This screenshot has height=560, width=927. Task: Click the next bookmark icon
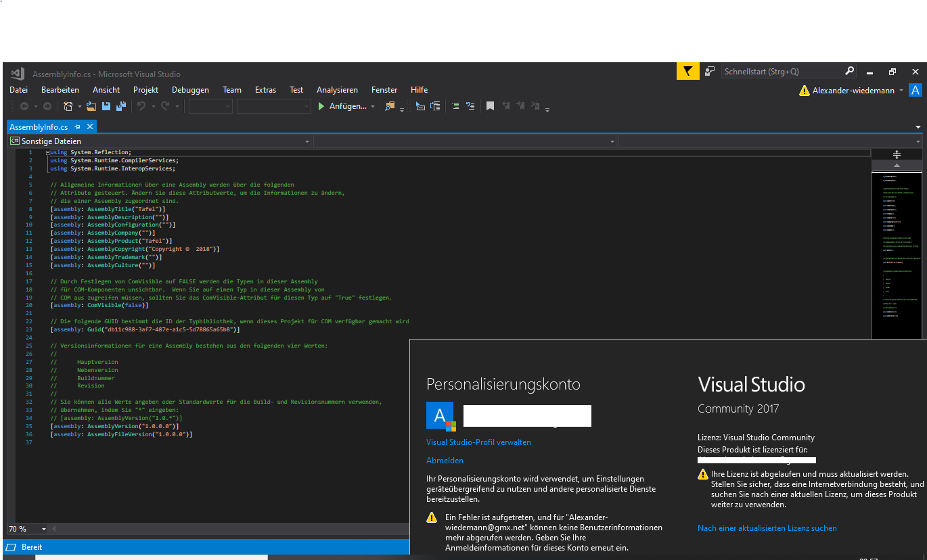pos(520,106)
